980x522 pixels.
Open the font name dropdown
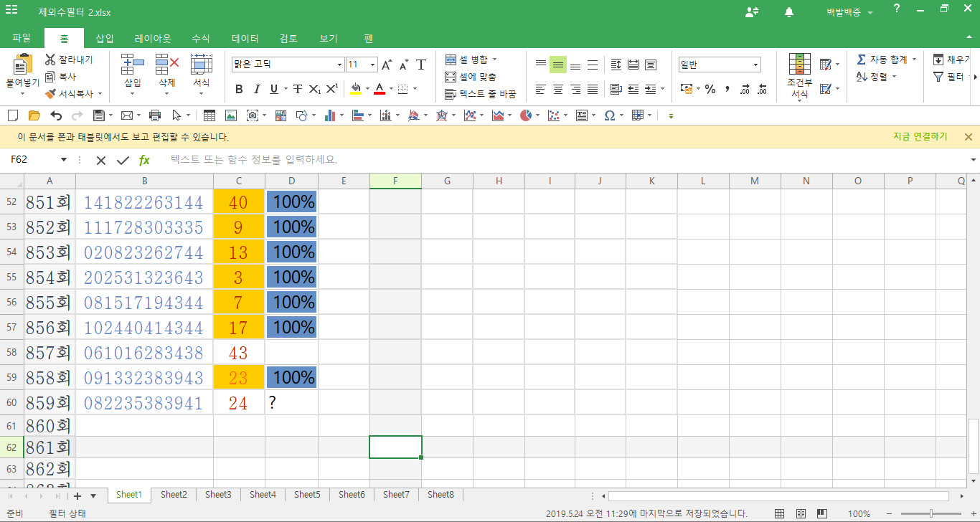(x=339, y=65)
